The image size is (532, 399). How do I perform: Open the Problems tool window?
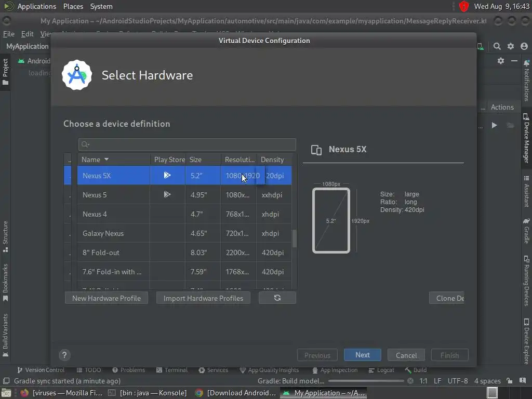129,370
